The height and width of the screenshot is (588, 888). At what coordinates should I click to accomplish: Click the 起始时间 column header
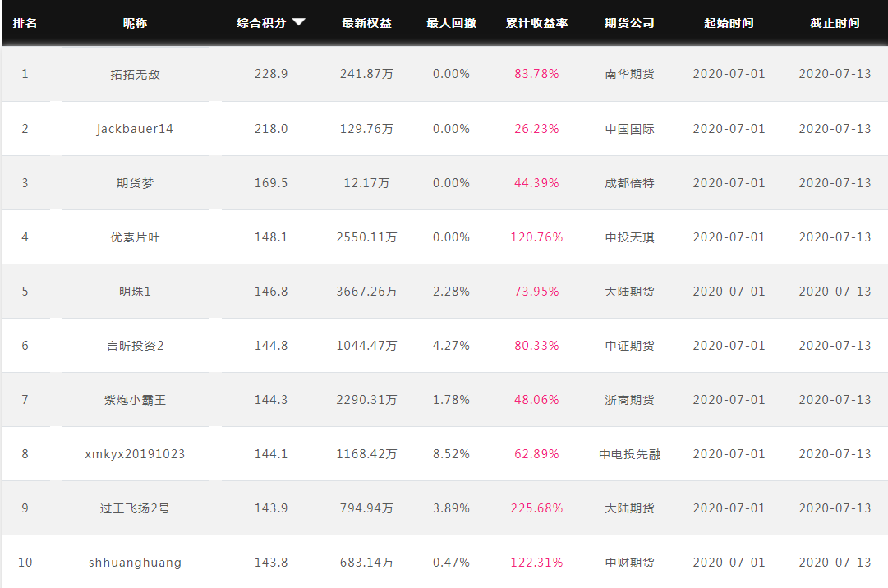pos(729,23)
